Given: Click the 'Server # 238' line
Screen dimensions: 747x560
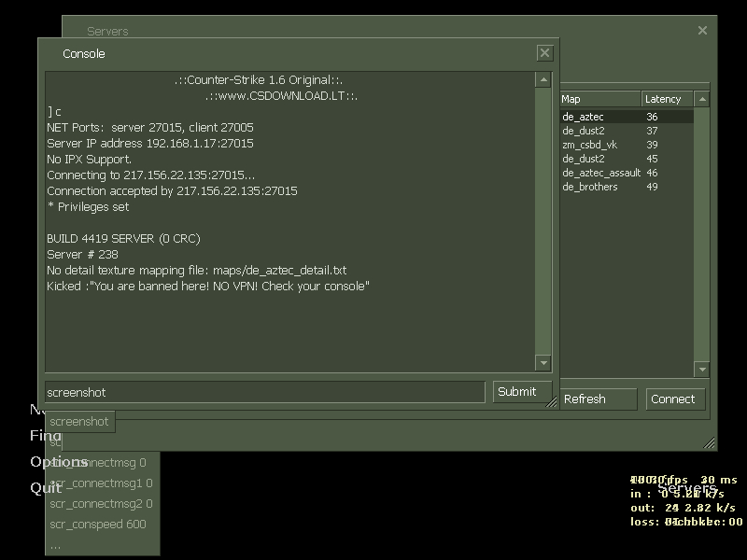Looking at the screenshot, I should tap(82, 254).
